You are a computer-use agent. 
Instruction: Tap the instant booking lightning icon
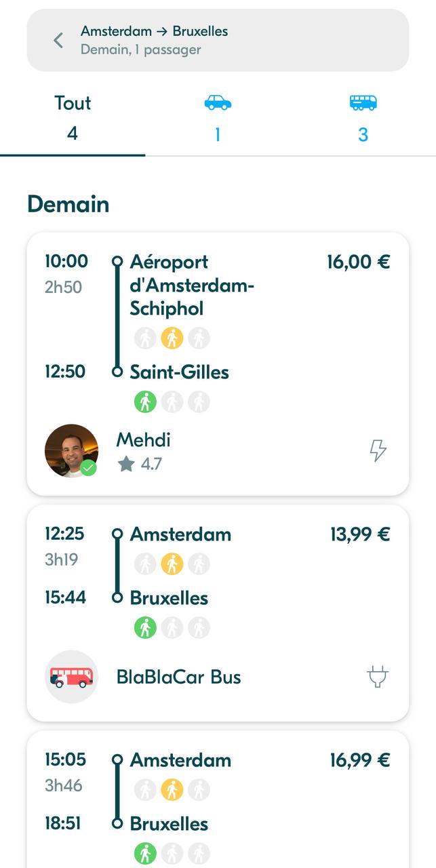click(378, 450)
